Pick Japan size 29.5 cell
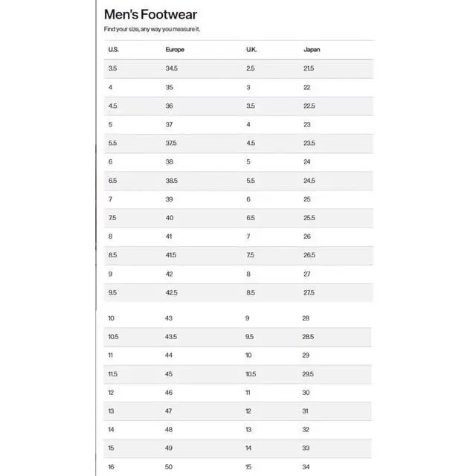The width and height of the screenshot is (476, 476). point(309,374)
